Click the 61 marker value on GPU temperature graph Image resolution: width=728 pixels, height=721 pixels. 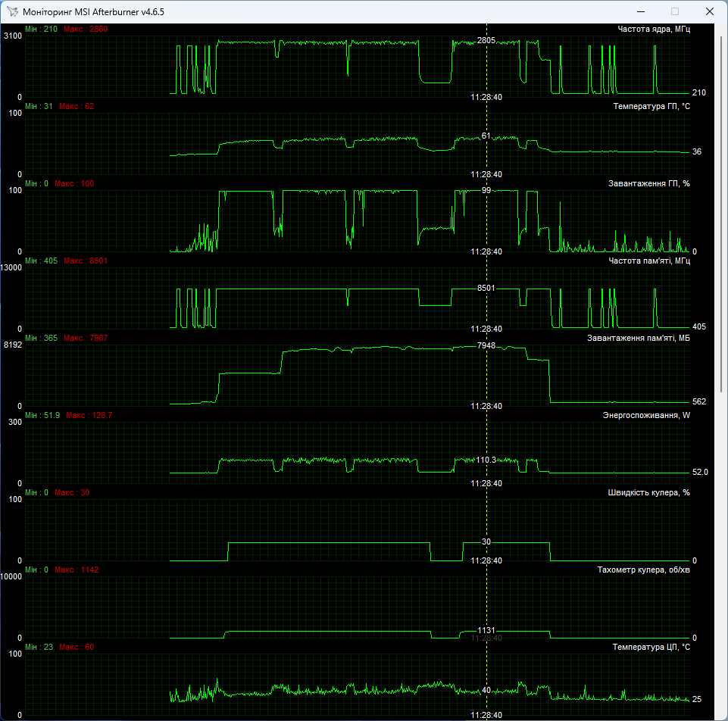(486, 136)
